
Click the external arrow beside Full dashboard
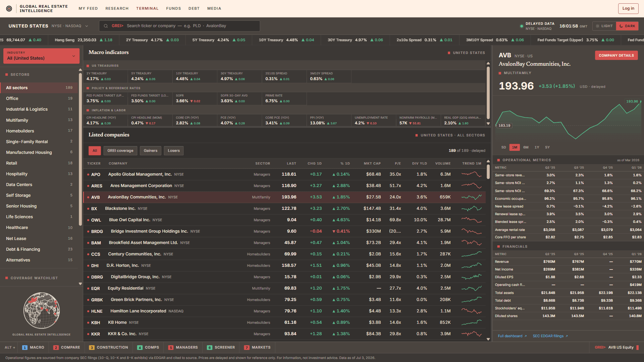(526, 336)
